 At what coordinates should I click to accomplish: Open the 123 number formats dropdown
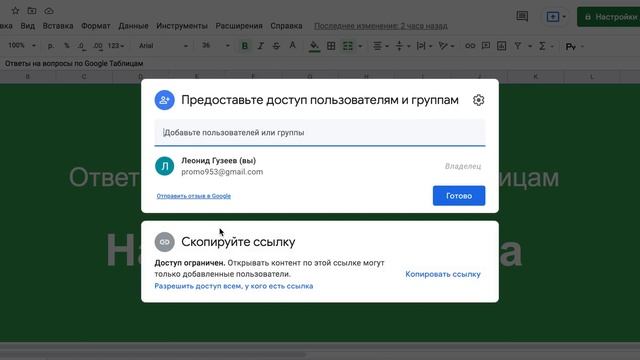tap(116, 46)
